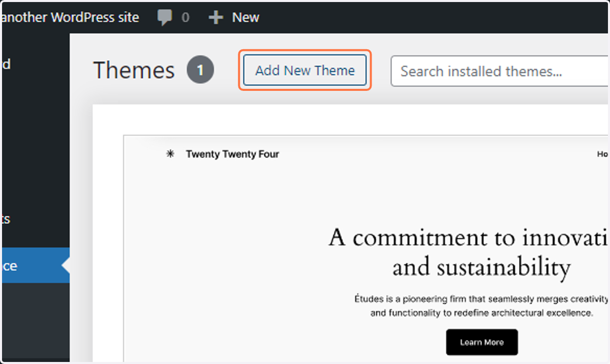This screenshot has height=364, width=610.
Task: Focus the Search installed themes field
Action: coord(500,71)
